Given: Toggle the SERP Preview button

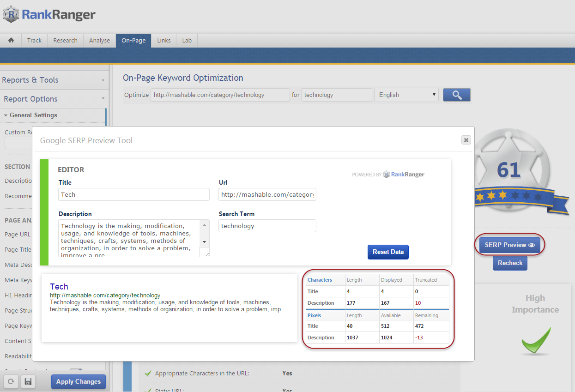Looking at the screenshot, I should [509, 245].
